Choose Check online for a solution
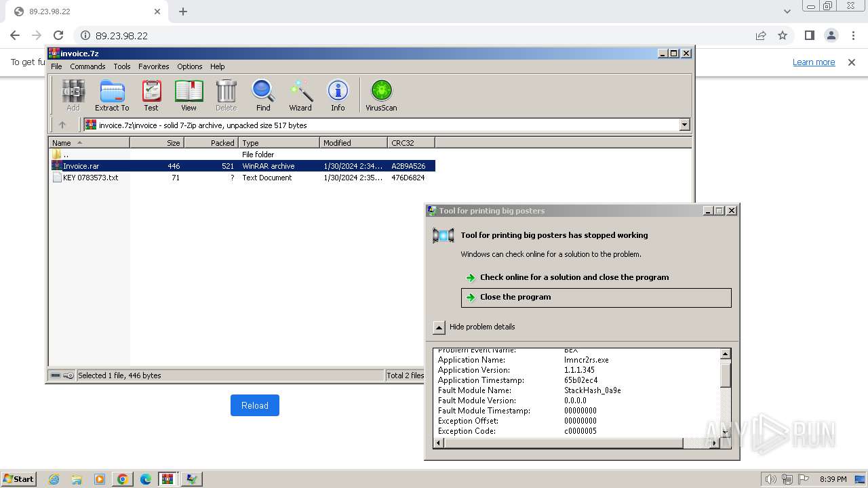The image size is (868, 488). point(574,277)
